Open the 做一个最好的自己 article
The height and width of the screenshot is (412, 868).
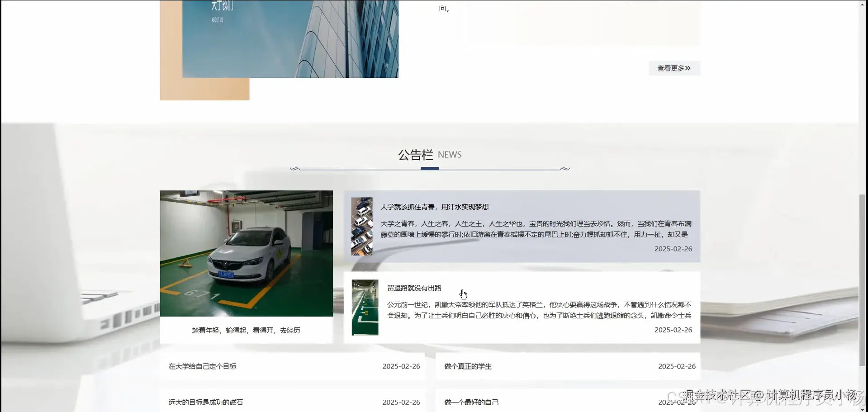click(471, 402)
